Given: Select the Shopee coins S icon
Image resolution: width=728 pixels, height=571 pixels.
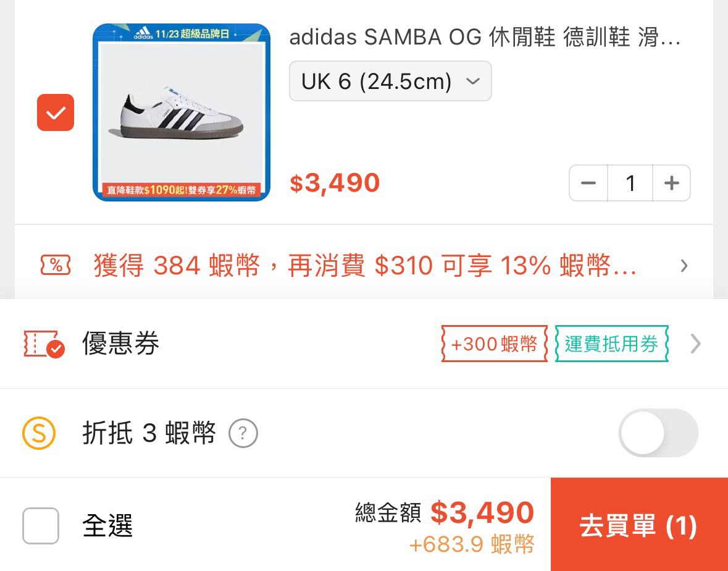Looking at the screenshot, I should point(39,433).
